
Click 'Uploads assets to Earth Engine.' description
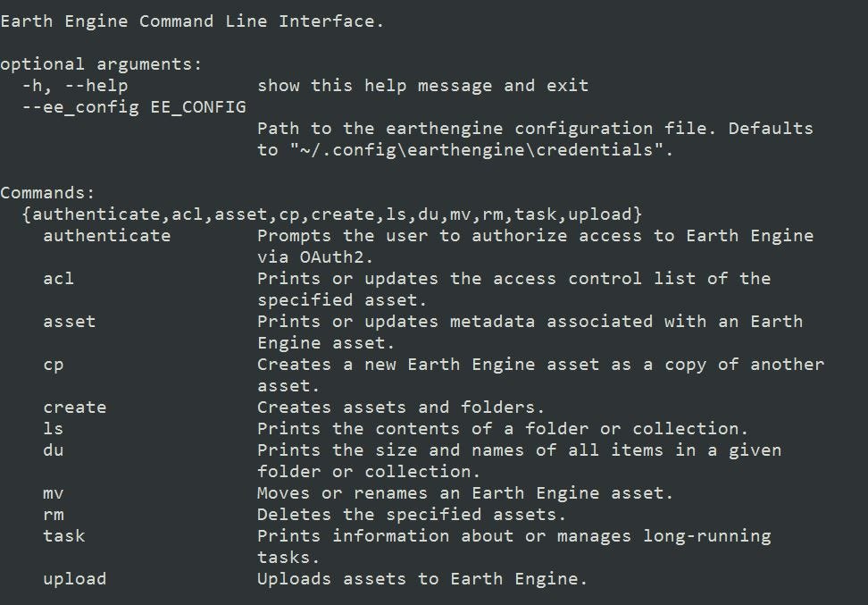click(x=421, y=579)
